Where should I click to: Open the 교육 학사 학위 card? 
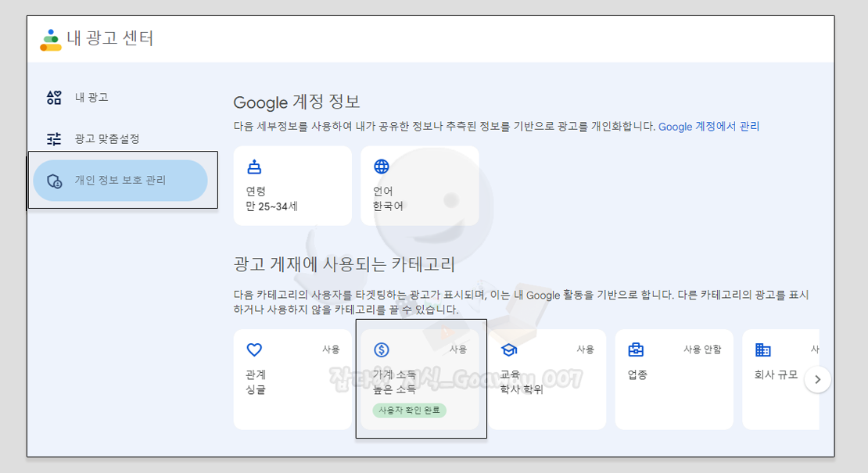(547, 379)
